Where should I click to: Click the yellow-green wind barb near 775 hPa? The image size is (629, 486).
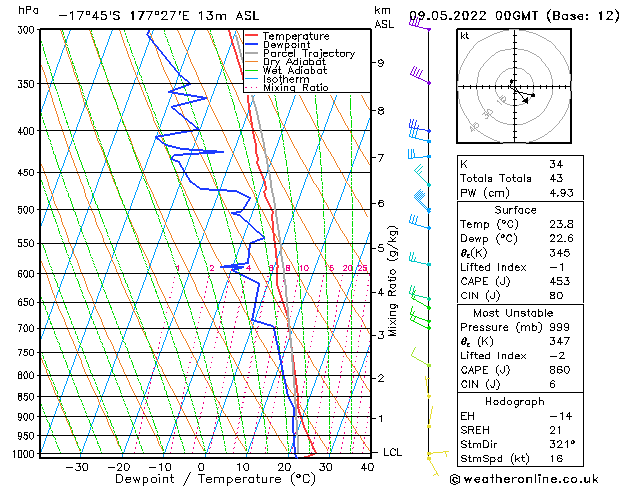pos(420,357)
